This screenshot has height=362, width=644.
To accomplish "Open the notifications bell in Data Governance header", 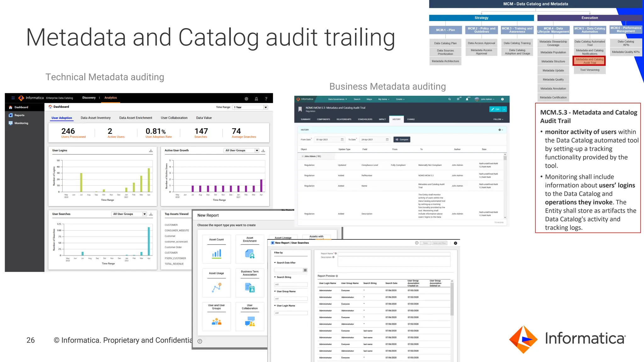I will click(x=467, y=99).
